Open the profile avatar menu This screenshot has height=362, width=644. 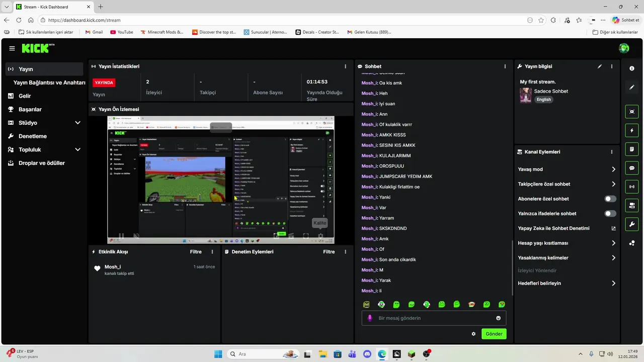(624, 48)
